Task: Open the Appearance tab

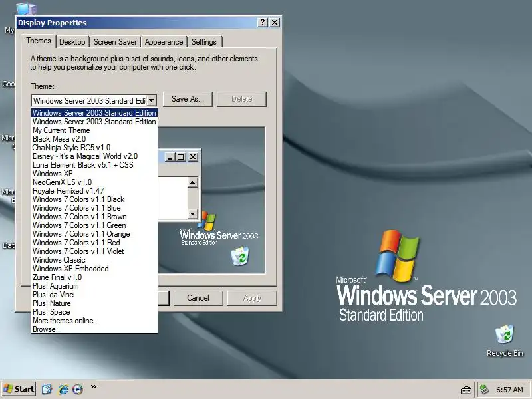Action: 164,42
